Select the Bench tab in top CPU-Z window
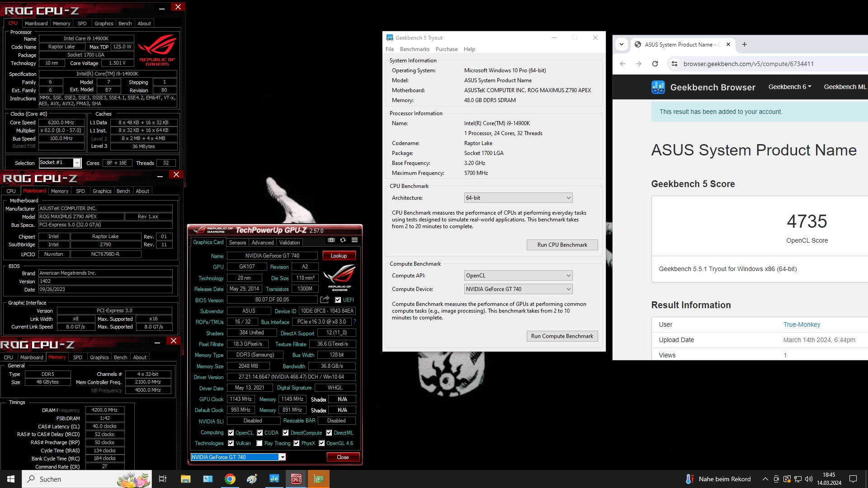Screen dimensions: 868x488 (125, 23)
